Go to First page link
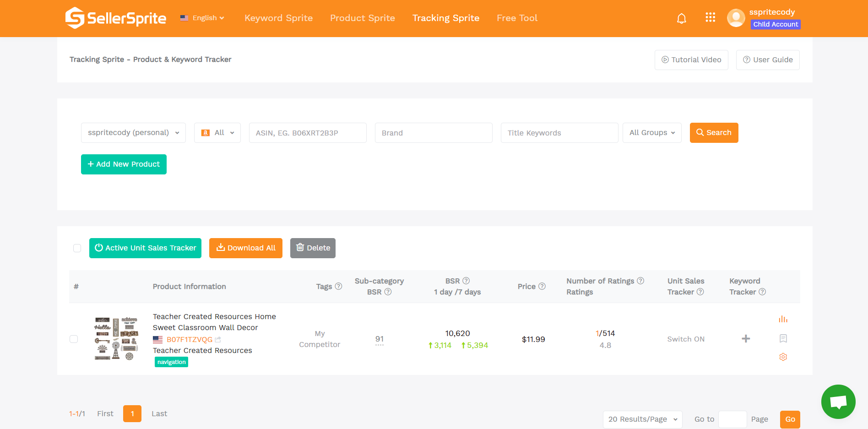 pos(105,413)
